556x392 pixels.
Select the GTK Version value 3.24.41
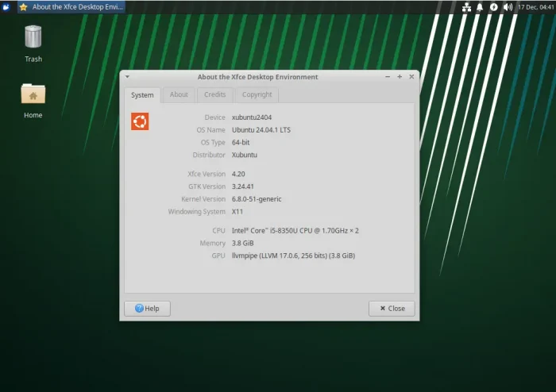coord(243,186)
